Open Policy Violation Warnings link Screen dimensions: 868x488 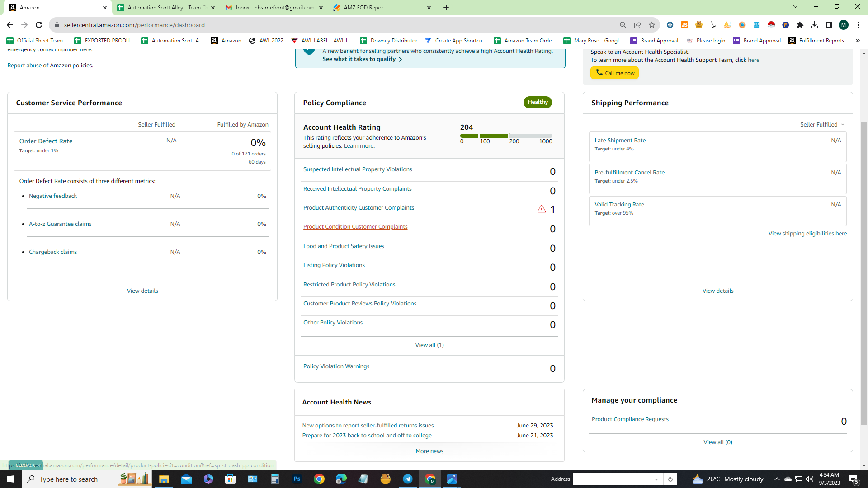[336, 366]
